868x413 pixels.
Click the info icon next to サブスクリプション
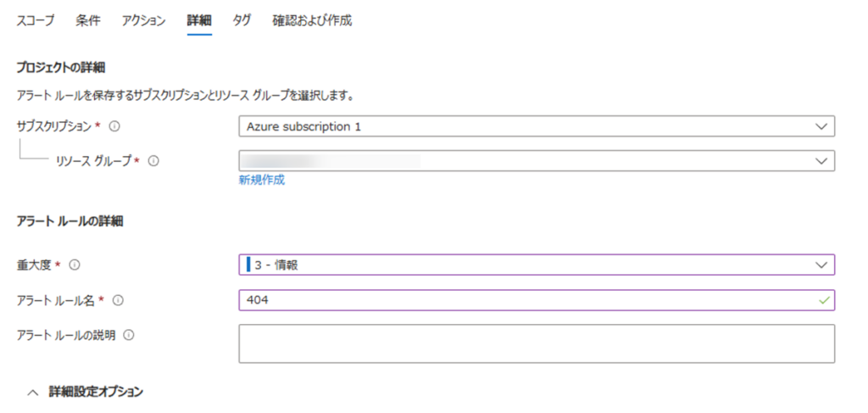(x=114, y=126)
